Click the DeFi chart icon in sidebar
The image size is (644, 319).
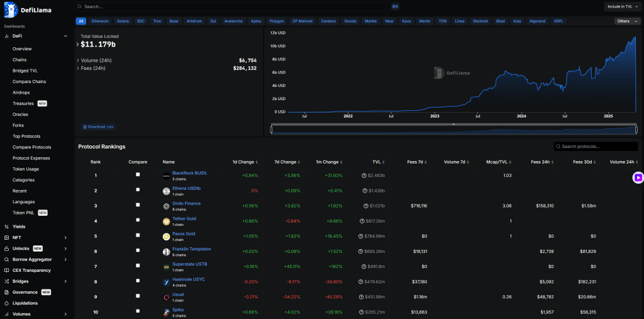click(x=6, y=36)
